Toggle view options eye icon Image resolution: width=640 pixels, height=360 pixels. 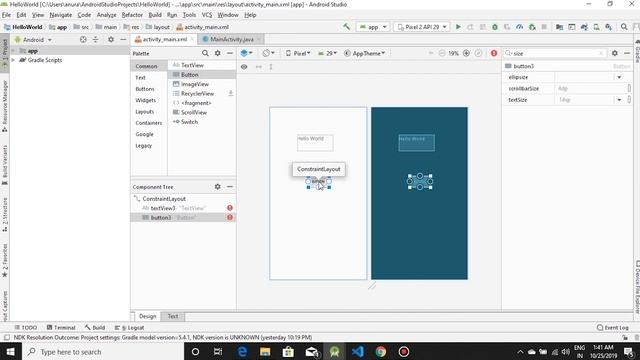point(244,67)
